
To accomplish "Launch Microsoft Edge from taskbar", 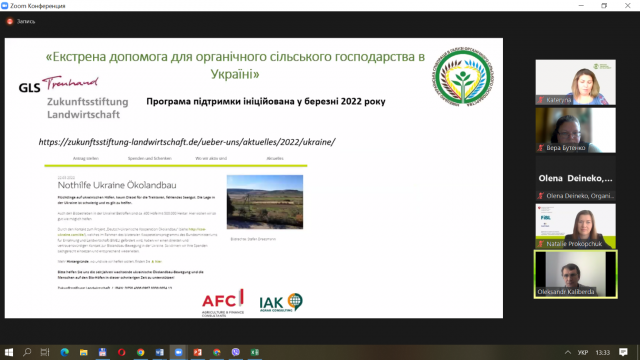I will pos(64,352).
